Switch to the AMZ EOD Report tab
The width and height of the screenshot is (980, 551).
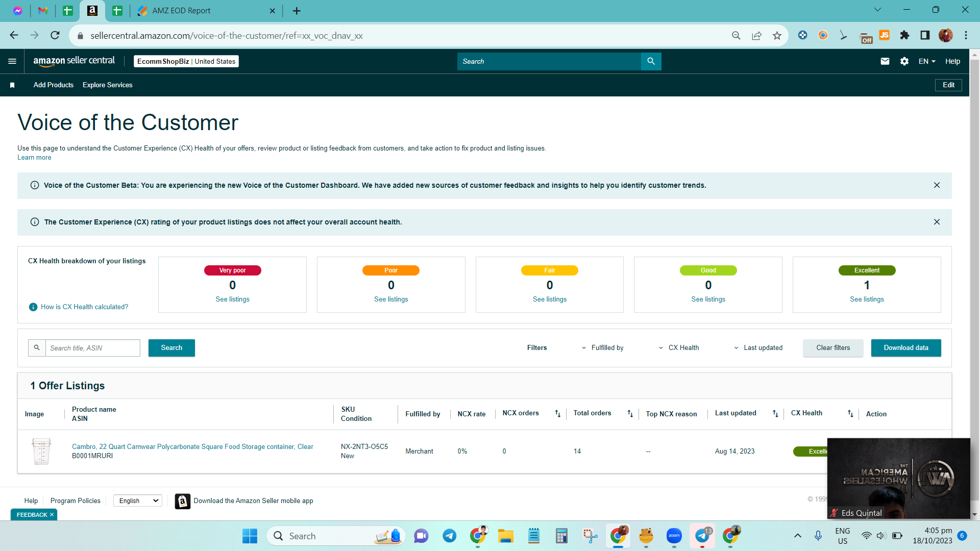click(x=204, y=11)
